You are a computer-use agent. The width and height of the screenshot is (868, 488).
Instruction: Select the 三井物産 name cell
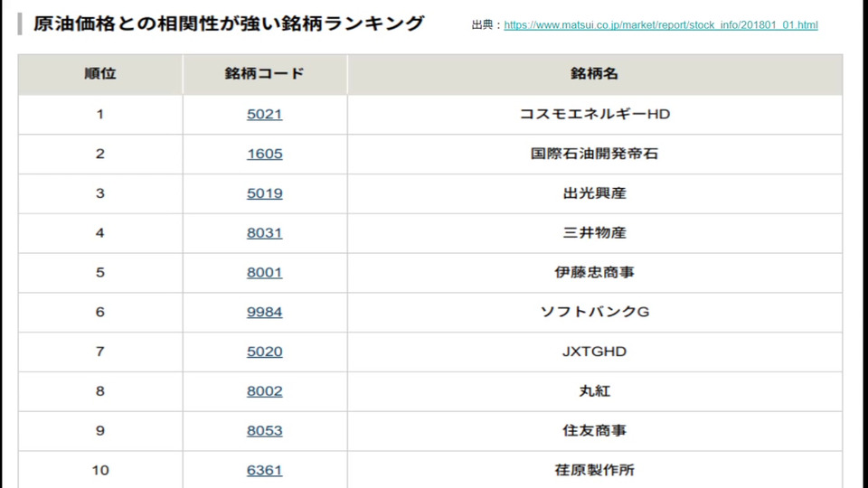tap(595, 233)
